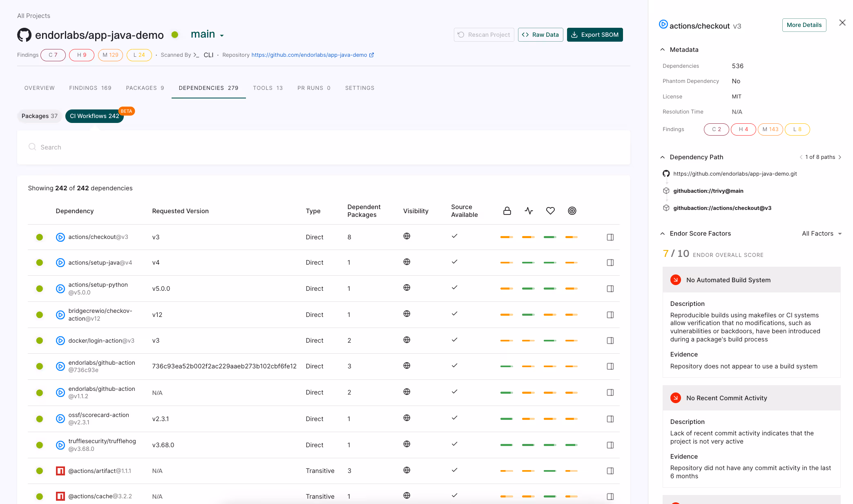Click the security lock column icon
This screenshot has height=504, width=853.
(x=507, y=211)
